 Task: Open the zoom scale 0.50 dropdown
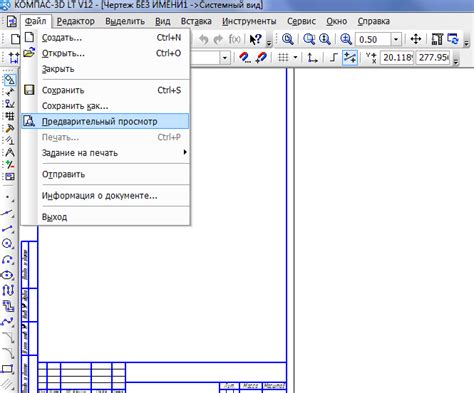[396, 39]
